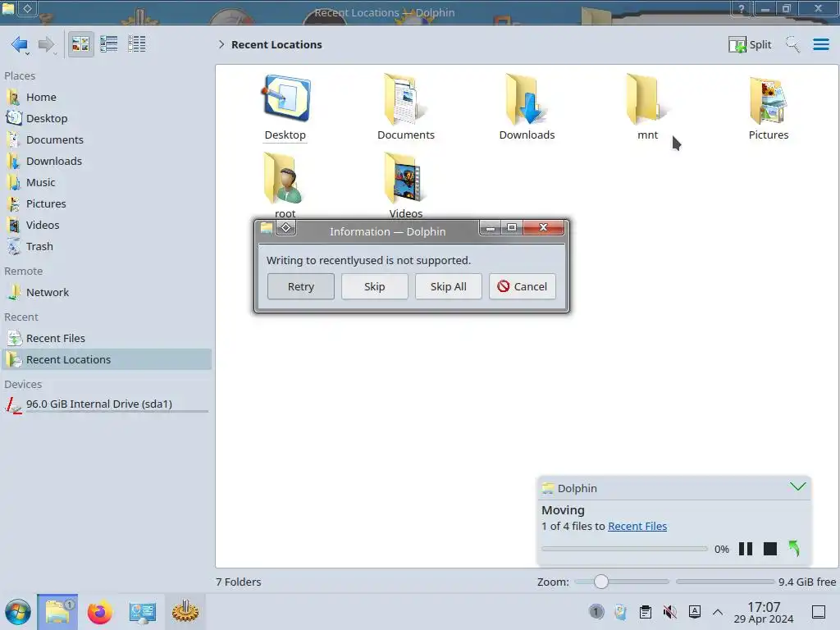The height and width of the screenshot is (630, 840).
Task: Pin the Information dialog with the diamond icon
Action: pyautogui.click(x=286, y=228)
